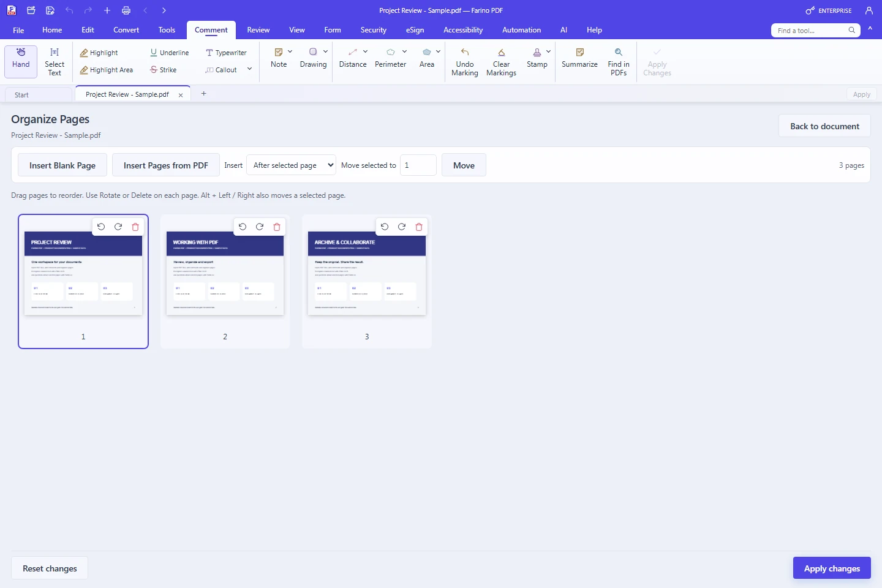Open Find in PDFs
882x588 pixels.
coord(619,61)
